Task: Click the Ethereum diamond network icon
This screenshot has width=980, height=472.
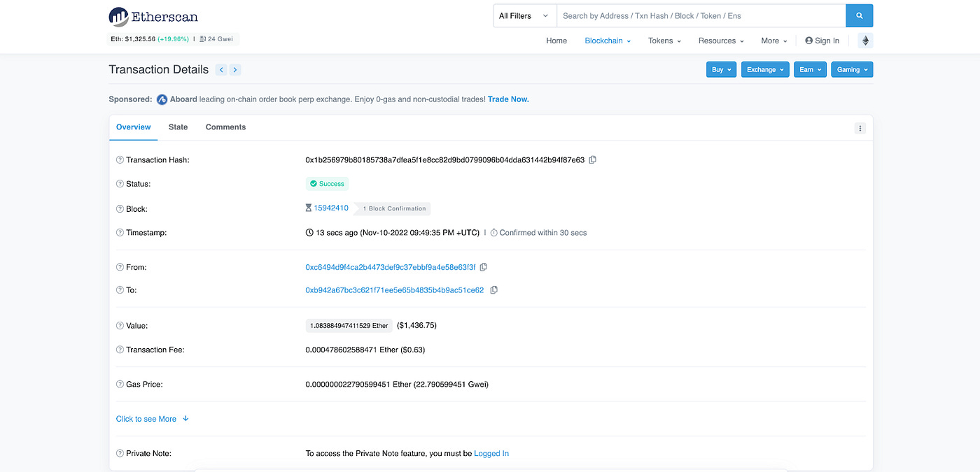Action: 865,41
